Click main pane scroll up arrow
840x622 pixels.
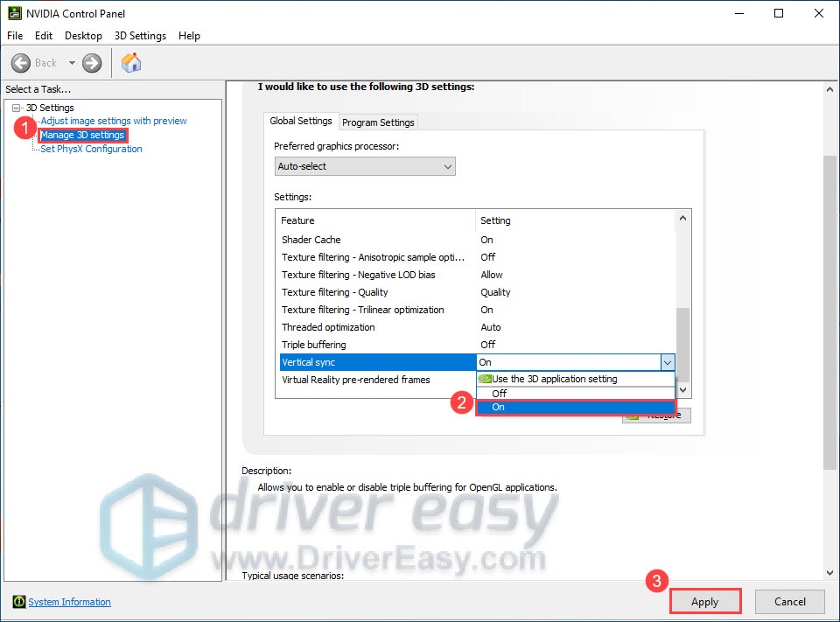tap(829, 89)
